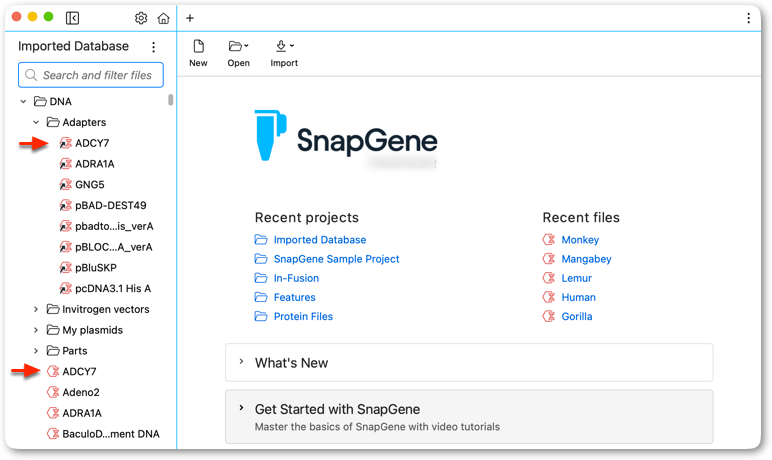
Task: Open the Human recent file
Action: click(x=579, y=297)
